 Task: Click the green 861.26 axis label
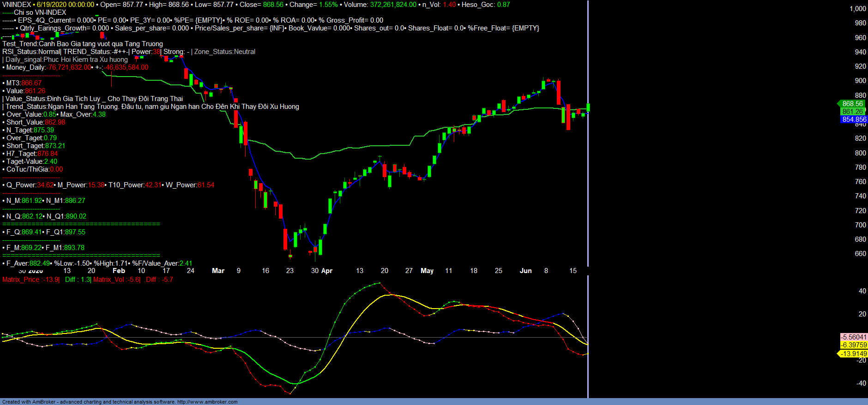point(852,112)
